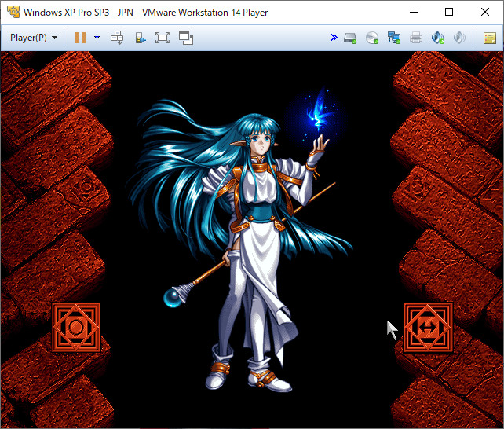
Task: Send Ctrl+Alt+Del to the guest
Action: point(117,38)
